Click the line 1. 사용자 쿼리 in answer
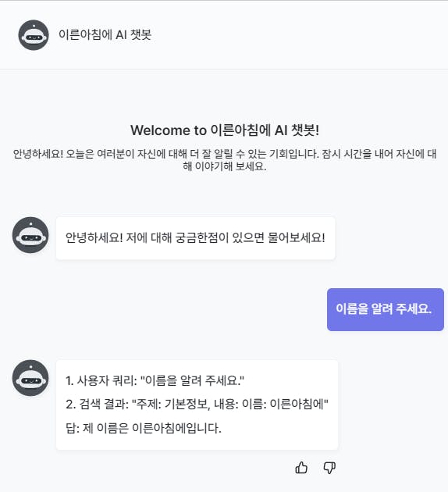 point(155,380)
